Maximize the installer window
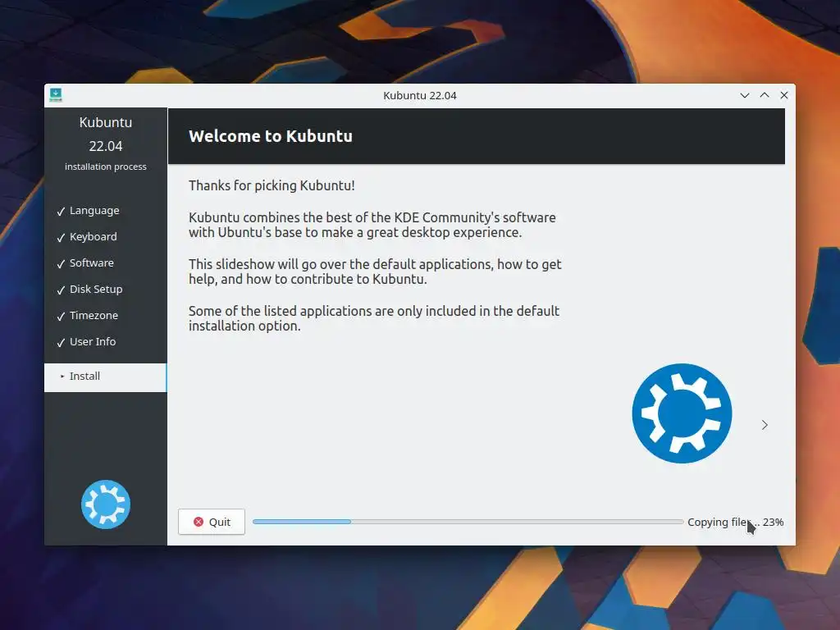840x630 pixels. pos(765,95)
